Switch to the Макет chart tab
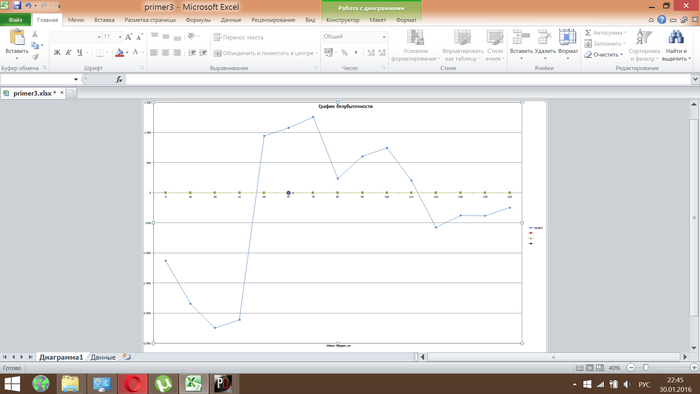Viewport: 700px width, 394px height. [x=377, y=20]
